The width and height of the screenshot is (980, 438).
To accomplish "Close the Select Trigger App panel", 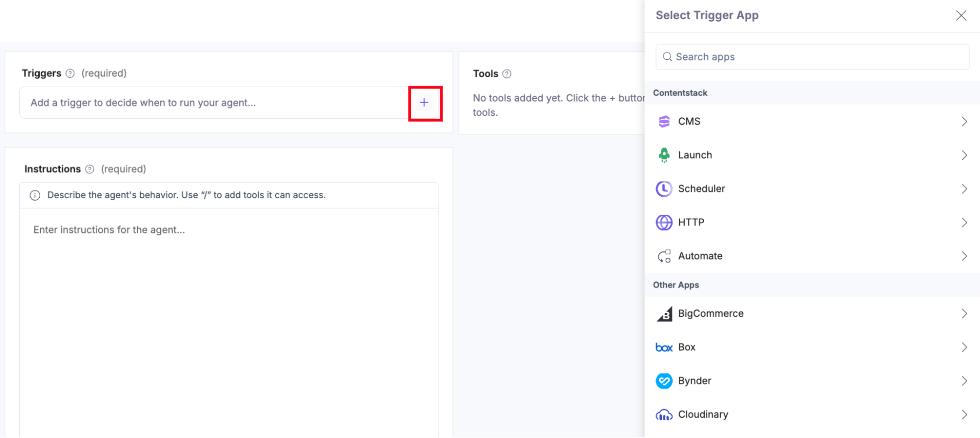I will click(x=961, y=16).
